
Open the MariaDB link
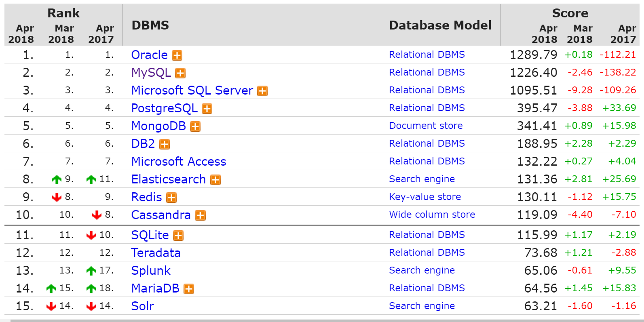(155, 288)
